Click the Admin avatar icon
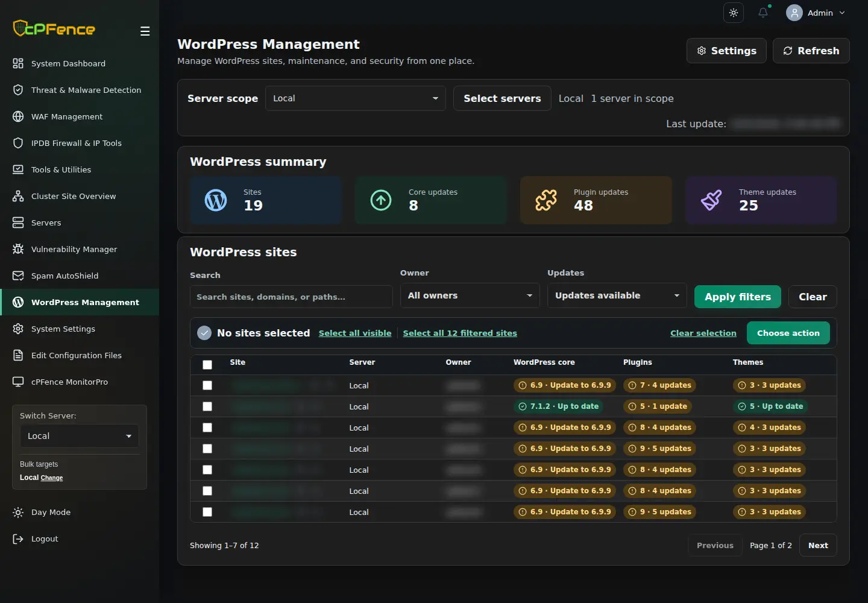868x603 pixels. (x=794, y=13)
